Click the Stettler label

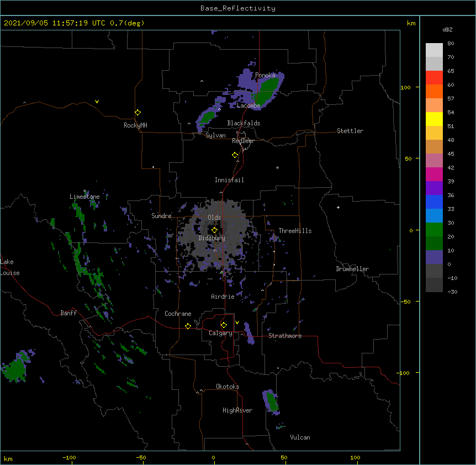pyautogui.click(x=350, y=131)
